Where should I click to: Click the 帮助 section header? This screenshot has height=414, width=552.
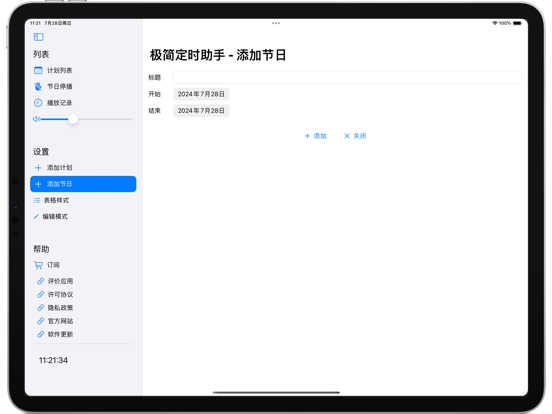pos(41,249)
